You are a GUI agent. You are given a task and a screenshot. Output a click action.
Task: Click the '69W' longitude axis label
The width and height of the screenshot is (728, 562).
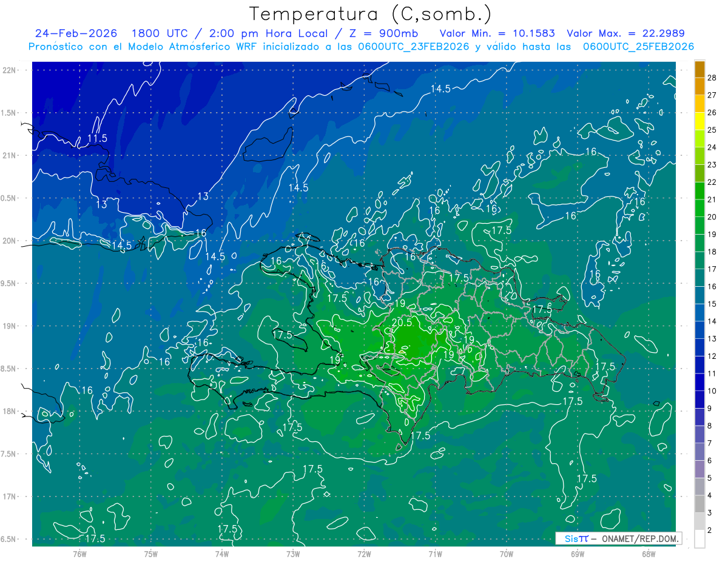(x=578, y=554)
